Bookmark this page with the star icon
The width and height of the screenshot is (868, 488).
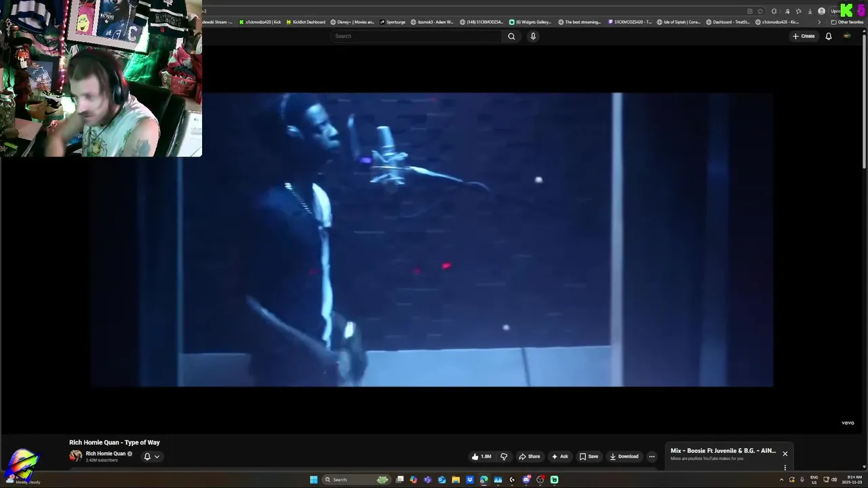(x=760, y=11)
